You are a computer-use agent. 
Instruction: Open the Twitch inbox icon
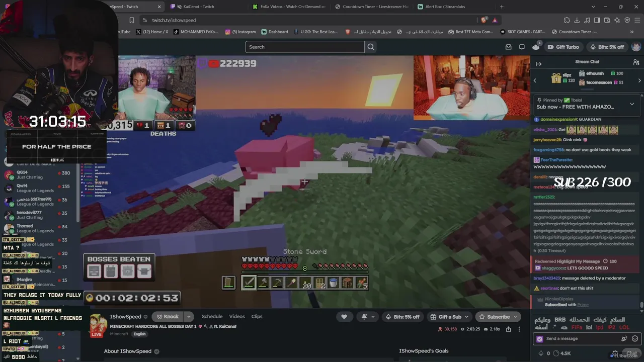tap(508, 47)
